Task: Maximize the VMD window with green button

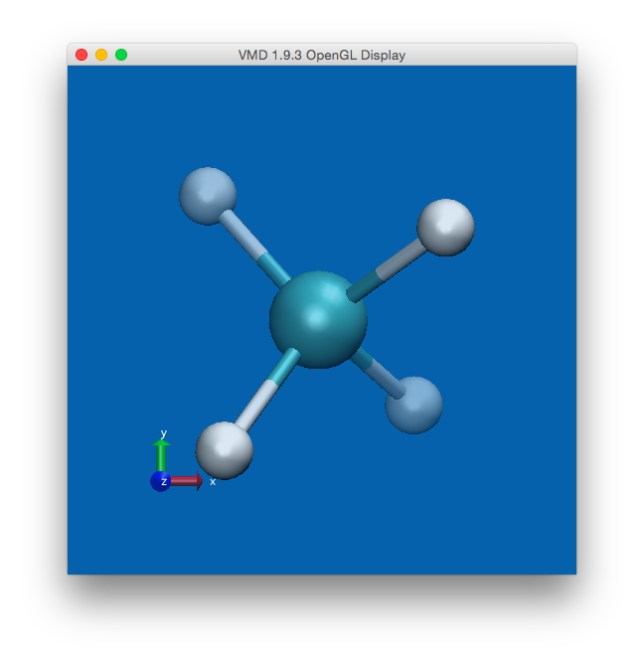Action: [x=121, y=55]
